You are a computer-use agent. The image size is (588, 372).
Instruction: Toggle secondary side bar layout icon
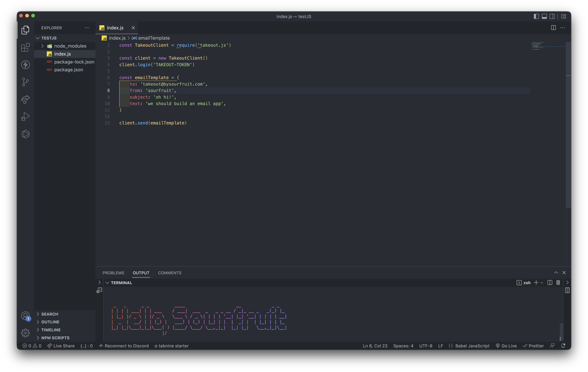click(552, 16)
